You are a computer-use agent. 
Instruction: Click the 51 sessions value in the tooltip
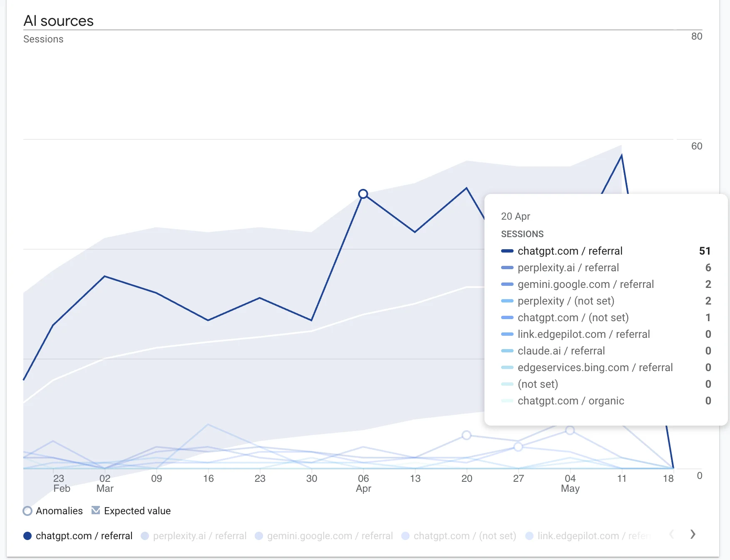[x=705, y=251]
